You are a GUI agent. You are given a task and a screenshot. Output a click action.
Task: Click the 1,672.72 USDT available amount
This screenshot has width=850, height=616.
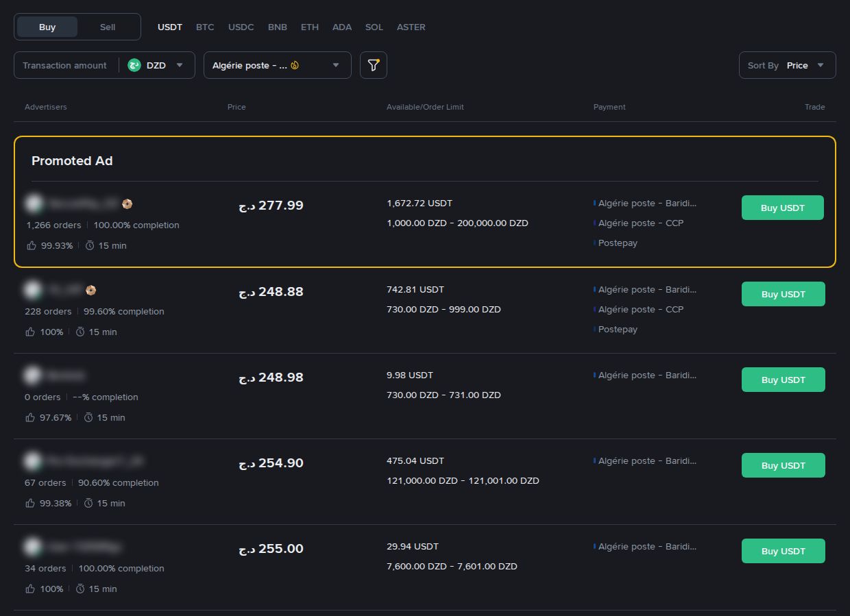pos(420,204)
